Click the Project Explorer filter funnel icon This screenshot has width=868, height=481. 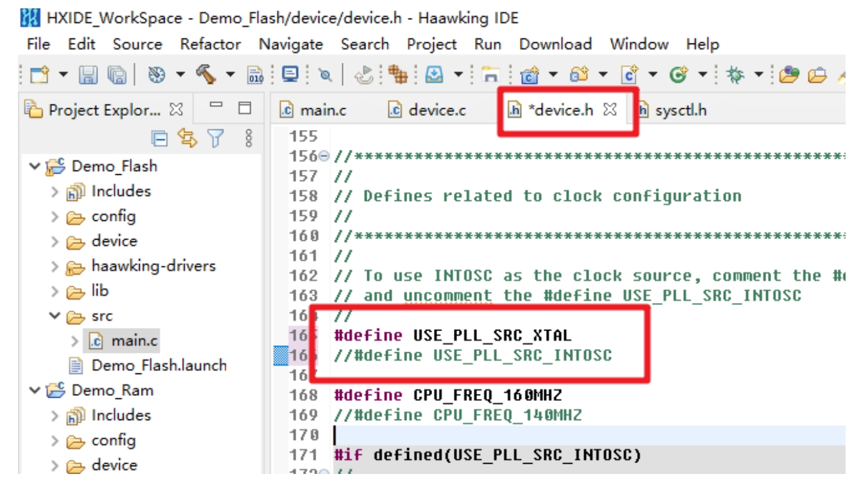(217, 138)
